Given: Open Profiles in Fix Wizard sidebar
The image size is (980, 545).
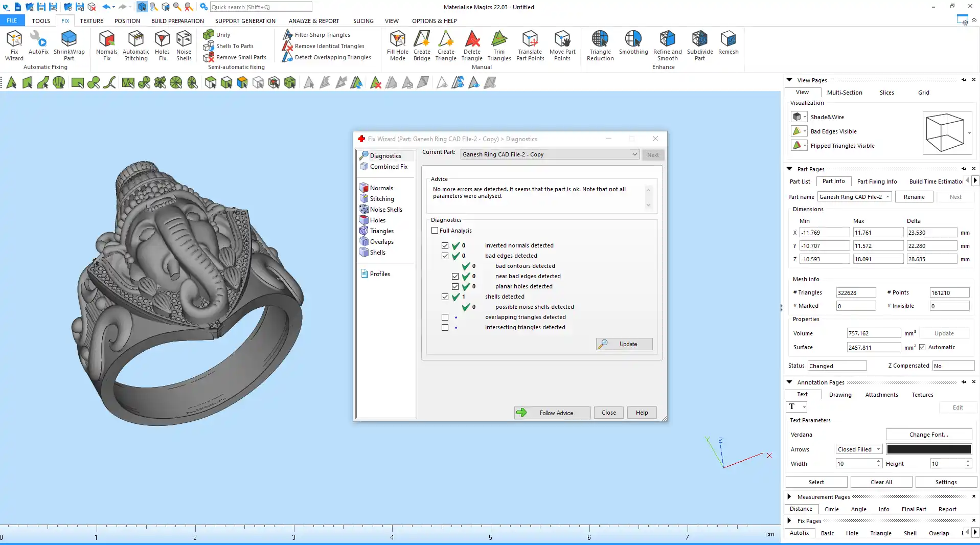Looking at the screenshot, I should [x=380, y=274].
